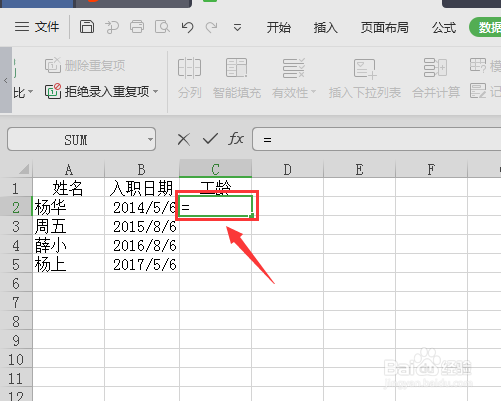Click the print icon
The width and height of the screenshot is (501, 401).
point(137,27)
